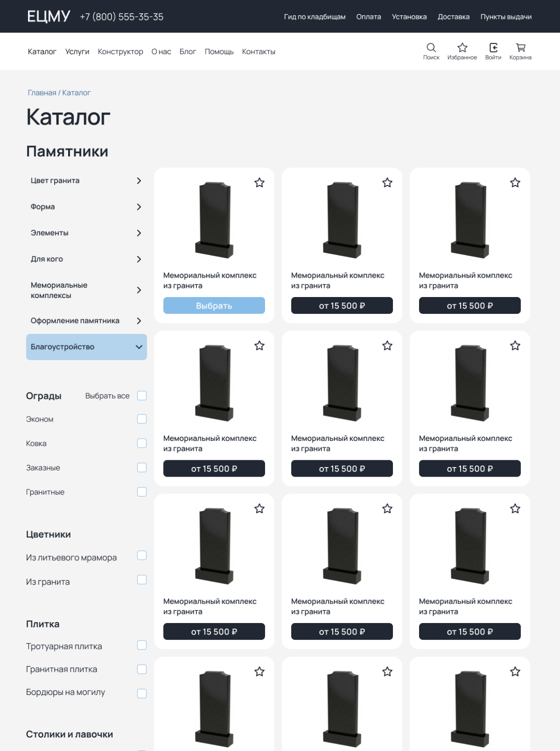Screen dimensions: 560x751
Task: Favorite the middle card in top row
Action: click(x=387, y=183)
